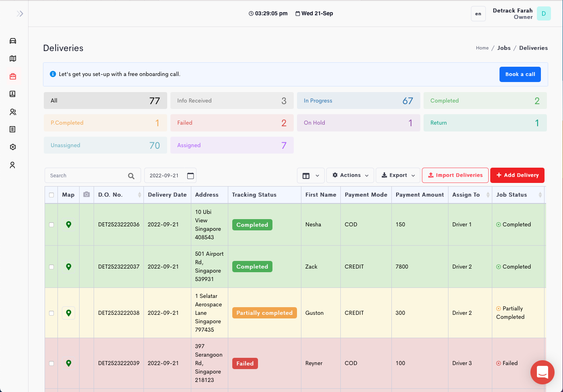Screen dimensions: 563x392
Task: Check the row for Guston's delivery
Action: (x=51, y=313)
